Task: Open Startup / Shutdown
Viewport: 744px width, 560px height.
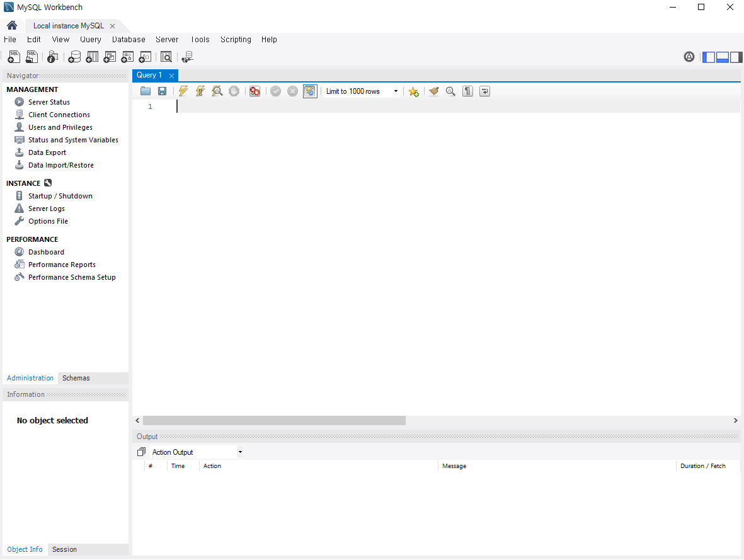Action: (x=60, y=195)
